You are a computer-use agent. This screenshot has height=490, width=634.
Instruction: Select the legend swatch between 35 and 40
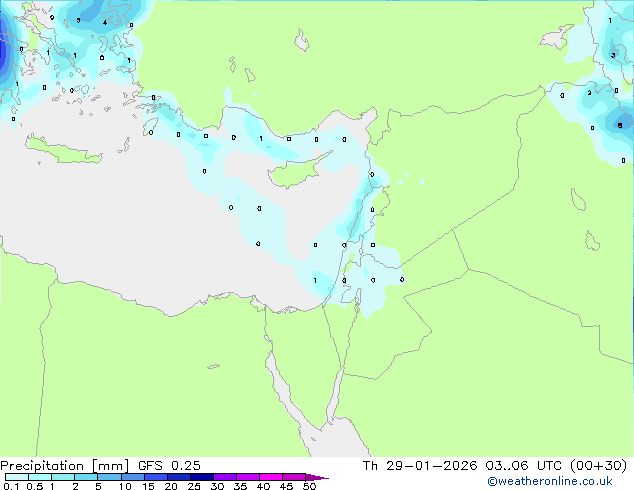[248, 477]
